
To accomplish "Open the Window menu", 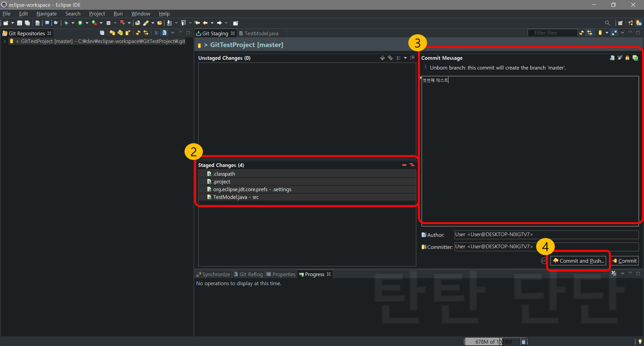I will click(140, 14).
